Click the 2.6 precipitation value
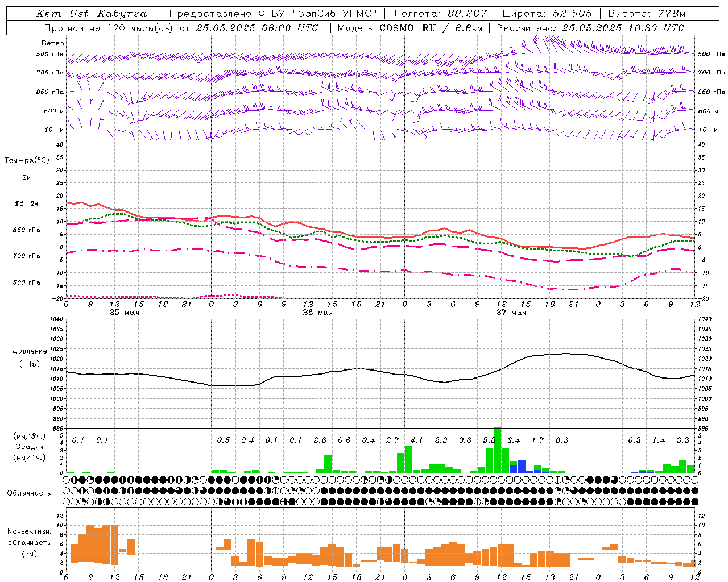Screen dimensions: 728x582 [320, 440]
